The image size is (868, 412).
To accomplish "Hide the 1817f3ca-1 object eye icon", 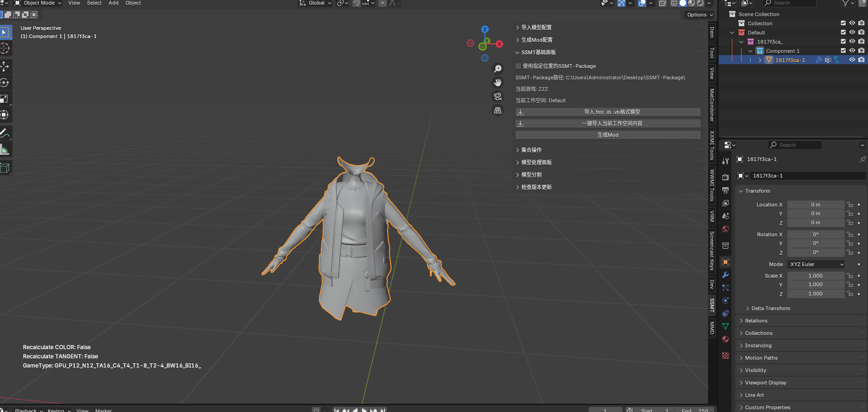I will [x=852, y=60].
